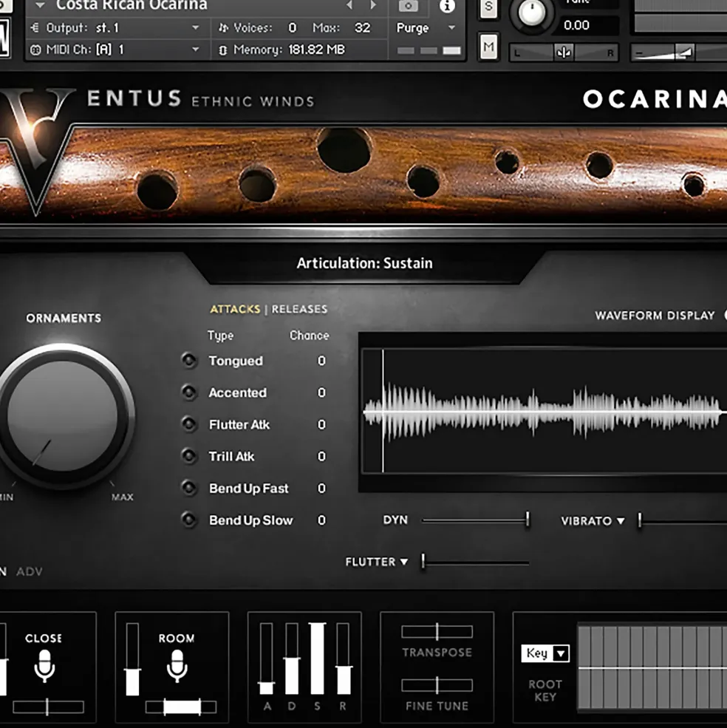Collapse the Costa Rican Ocarina header triangle

point(41,6)
